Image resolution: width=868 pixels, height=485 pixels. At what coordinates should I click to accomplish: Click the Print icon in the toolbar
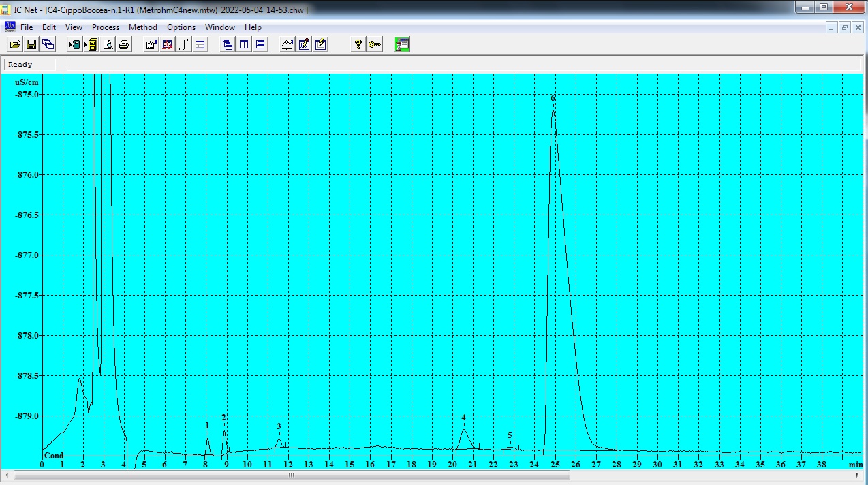tap(123, 45)
